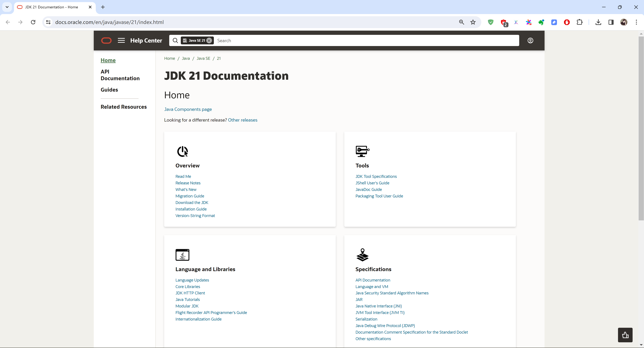
Task: Select Home in the left sidebar
Action: click(108, 60)
